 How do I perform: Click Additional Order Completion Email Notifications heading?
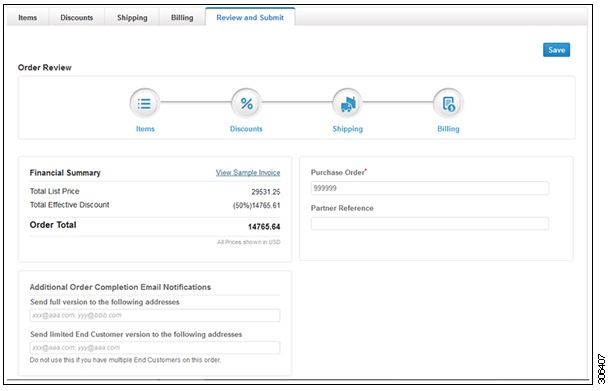[120, 287]
